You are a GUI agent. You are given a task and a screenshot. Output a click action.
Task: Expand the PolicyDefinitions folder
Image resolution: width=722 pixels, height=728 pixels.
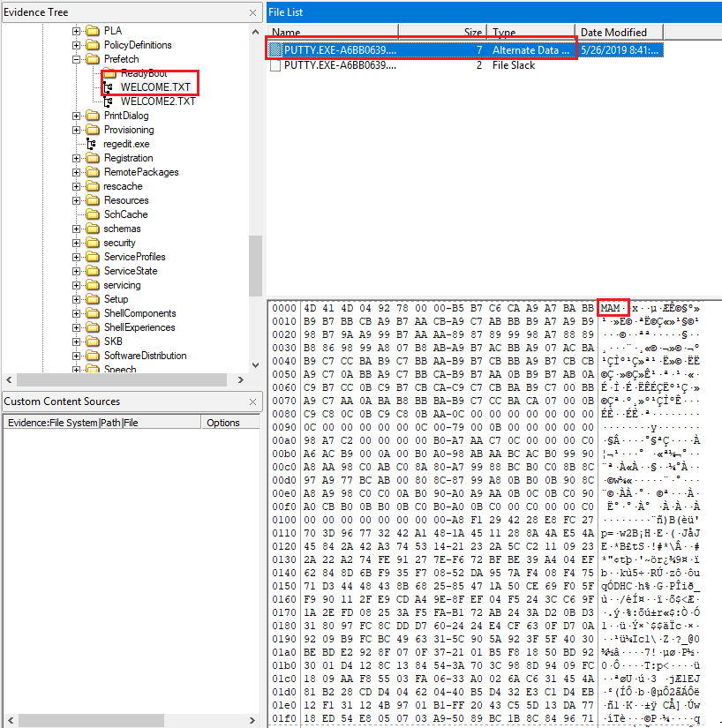click(77, 45)
